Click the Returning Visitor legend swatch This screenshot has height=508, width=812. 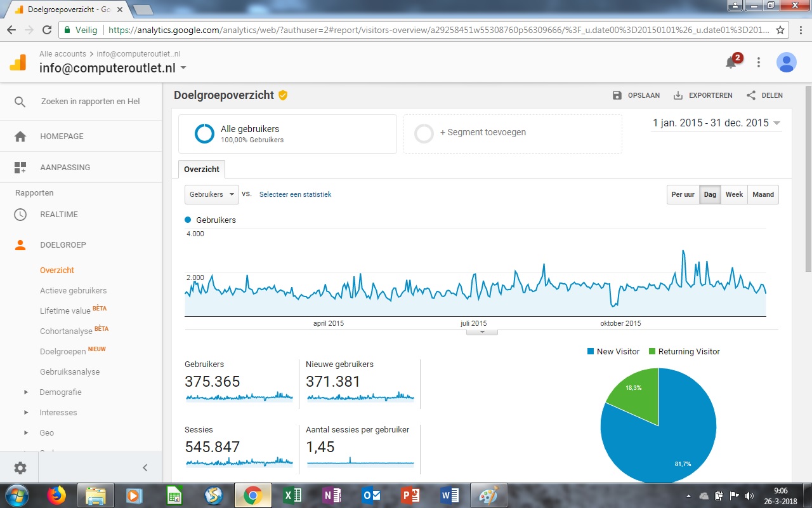point(653,352)
